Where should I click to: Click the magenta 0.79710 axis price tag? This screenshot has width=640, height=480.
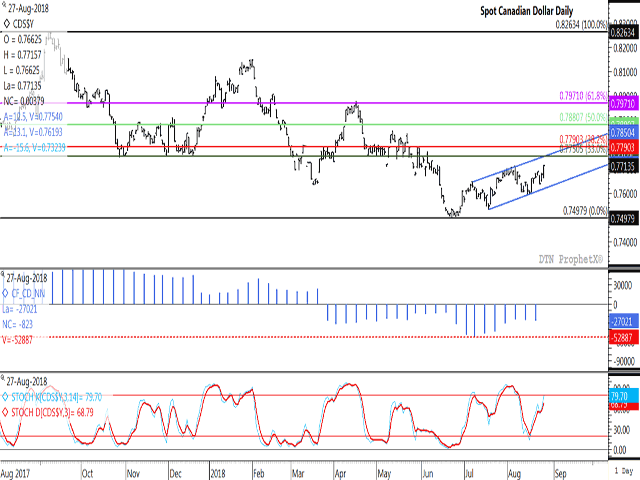point(624,104)
